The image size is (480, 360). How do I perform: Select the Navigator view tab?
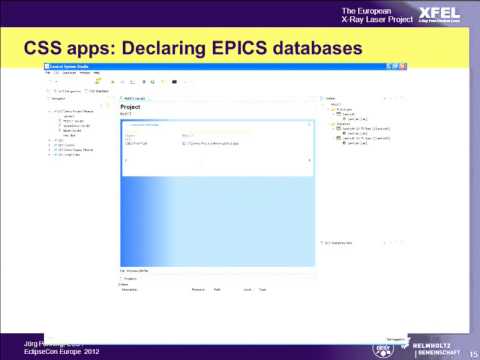57,99
